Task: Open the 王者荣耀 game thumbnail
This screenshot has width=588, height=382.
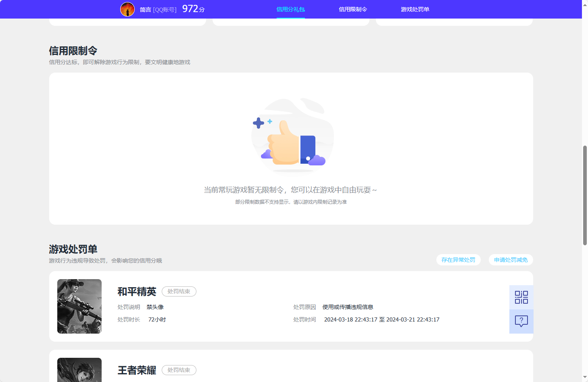Action: pos(79,370)
